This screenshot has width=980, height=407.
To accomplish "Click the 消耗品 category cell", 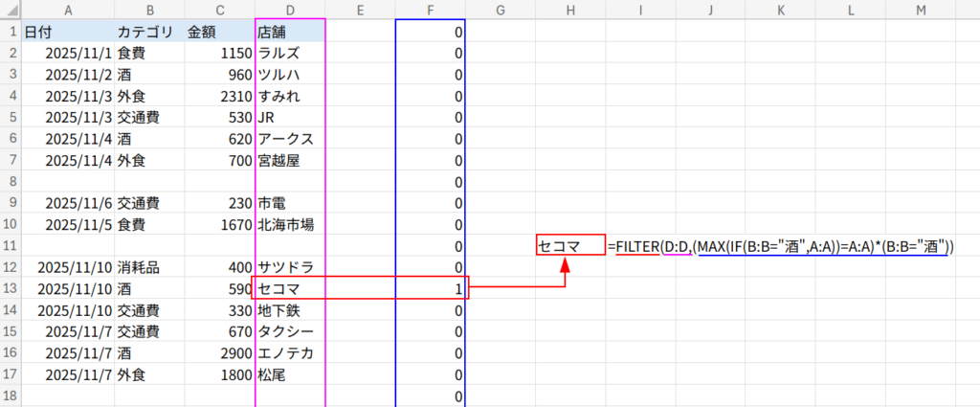I will point(145,266).
